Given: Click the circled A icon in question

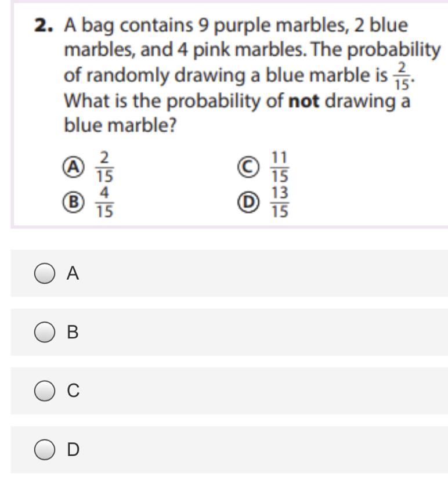Looking at the screenshot, I should [74, 167].
